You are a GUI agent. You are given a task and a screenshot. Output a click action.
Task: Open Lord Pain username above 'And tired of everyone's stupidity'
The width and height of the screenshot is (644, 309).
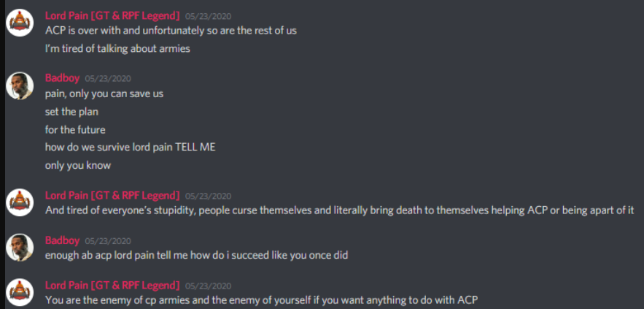112,196
